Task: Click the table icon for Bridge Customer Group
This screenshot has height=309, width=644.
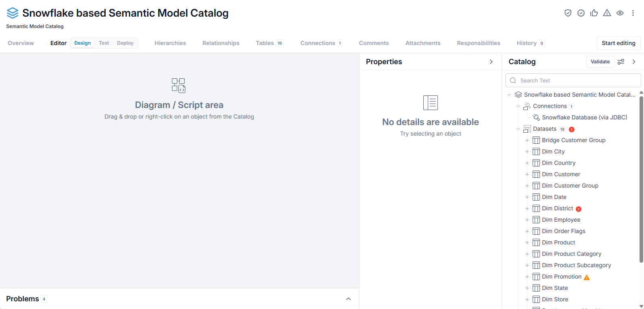Action: click(x=536, y=140)
